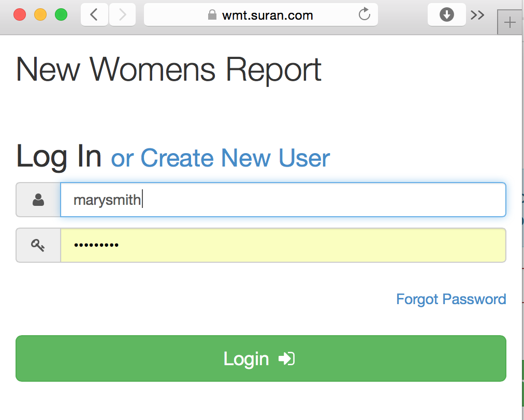Image resolution: width=524 pixels, height=420 pixels.
Task: Click into the yellow password field
Action: pyautogui.click(x=283, y=245)
